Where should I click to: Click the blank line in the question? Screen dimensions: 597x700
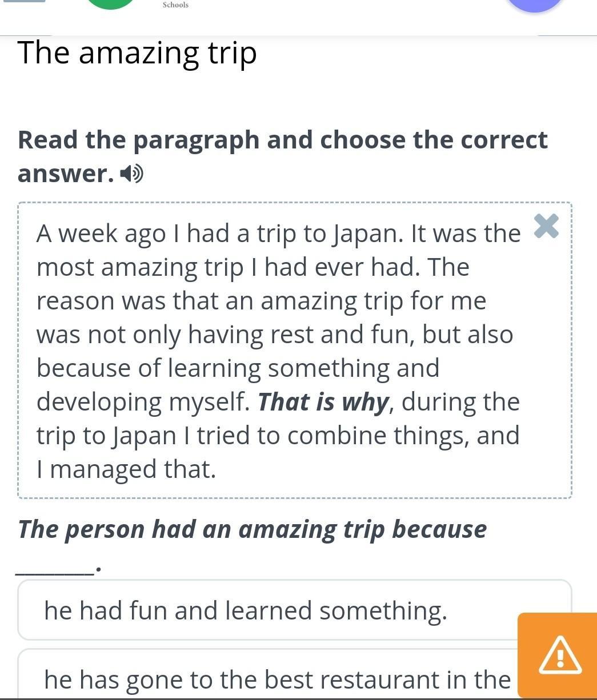[55, 568]
